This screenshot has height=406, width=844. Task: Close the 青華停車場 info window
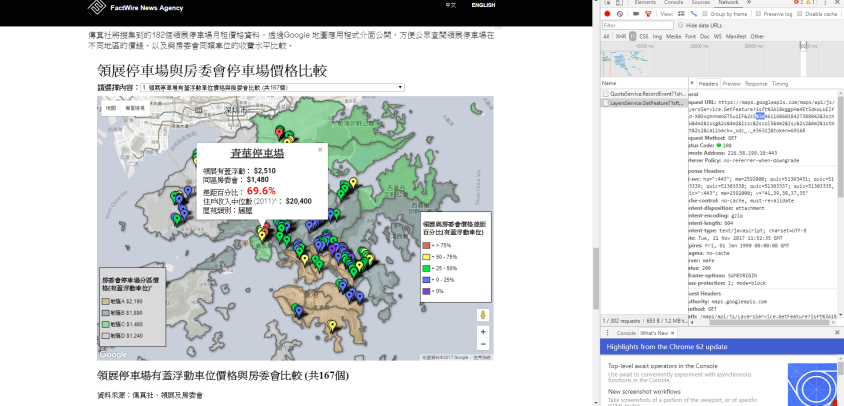tap(321, 148)
